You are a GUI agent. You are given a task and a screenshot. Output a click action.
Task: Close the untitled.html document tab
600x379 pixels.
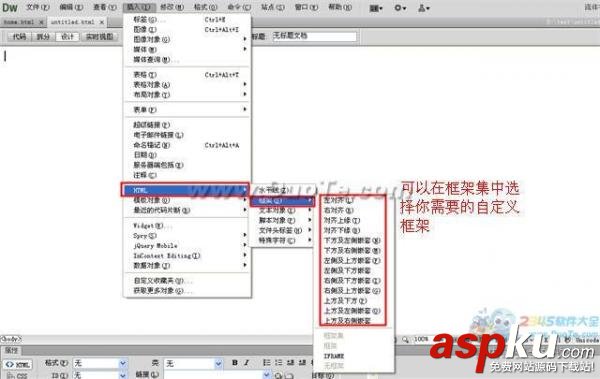pyautogui.click(x=102, y=22)
